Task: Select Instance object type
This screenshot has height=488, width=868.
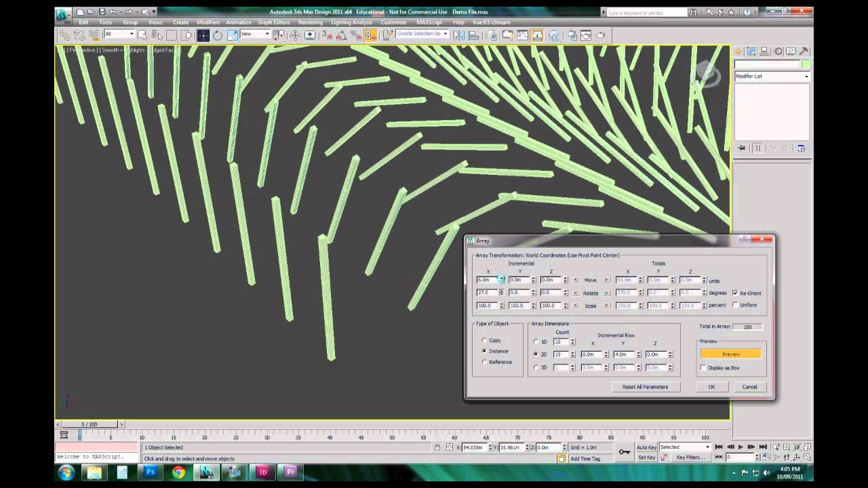Action: [x=484, y=351]
